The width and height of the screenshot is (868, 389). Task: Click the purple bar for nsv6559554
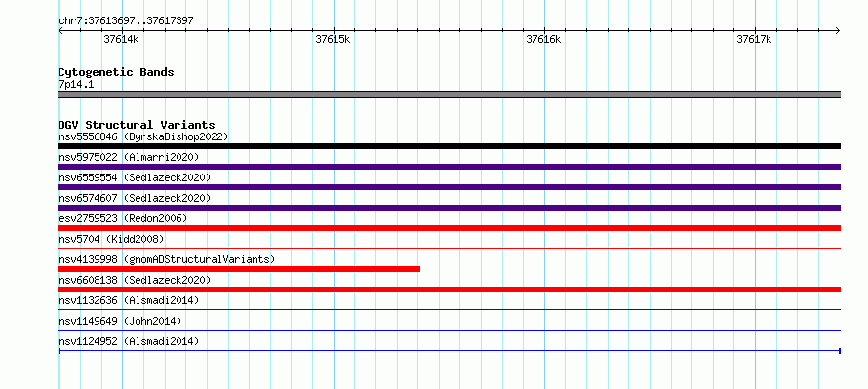(x=449, y=187)
